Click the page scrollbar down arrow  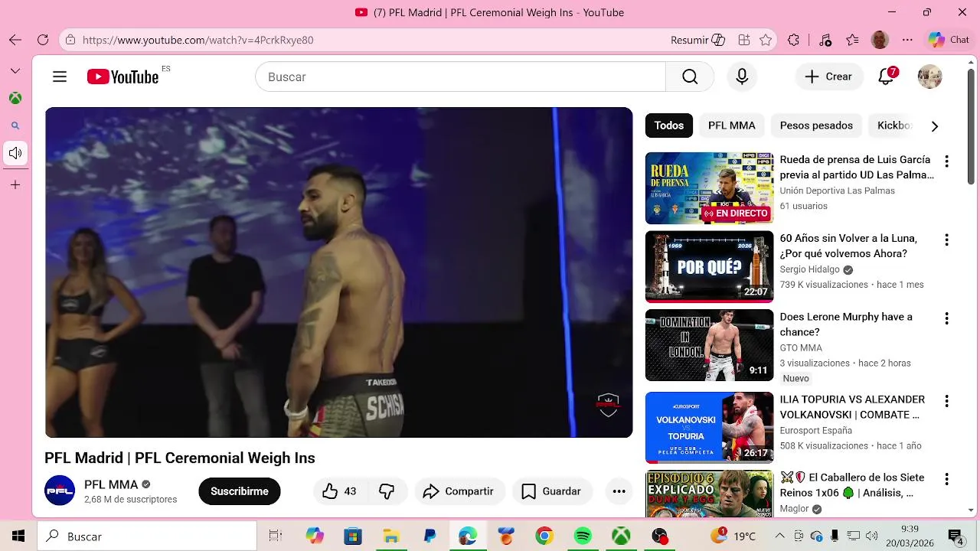click(x=971, y=510)
